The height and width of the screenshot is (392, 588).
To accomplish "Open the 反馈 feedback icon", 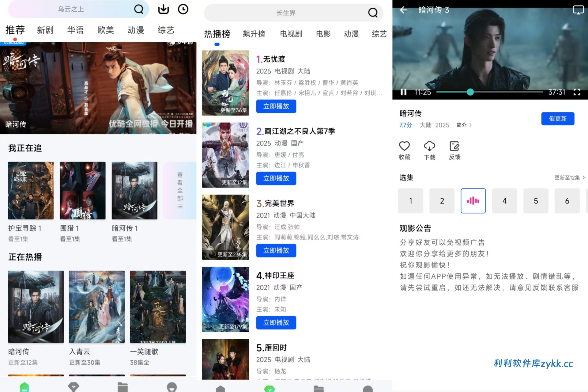I will (x=454, y=146).
